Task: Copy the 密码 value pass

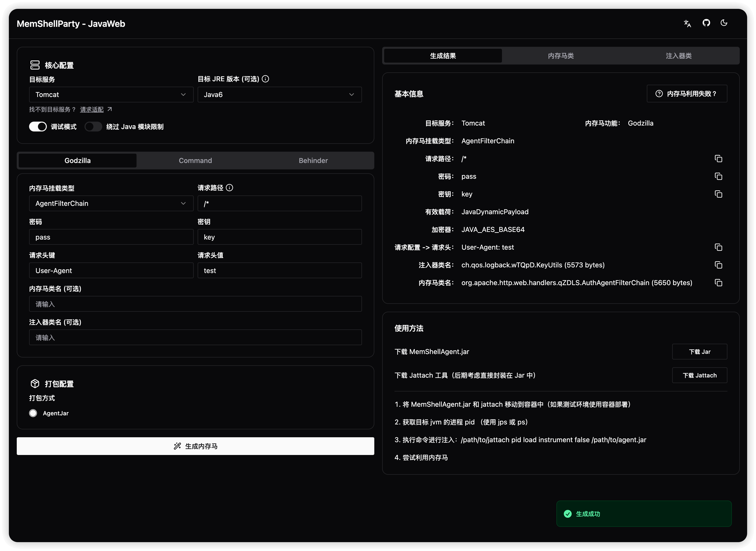Action: click(718, 176)
